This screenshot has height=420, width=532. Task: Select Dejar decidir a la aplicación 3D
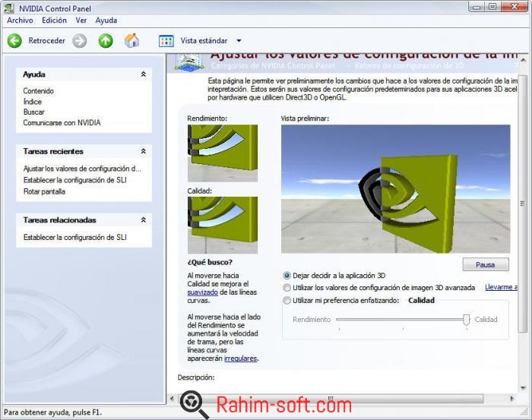coord(287,276)
